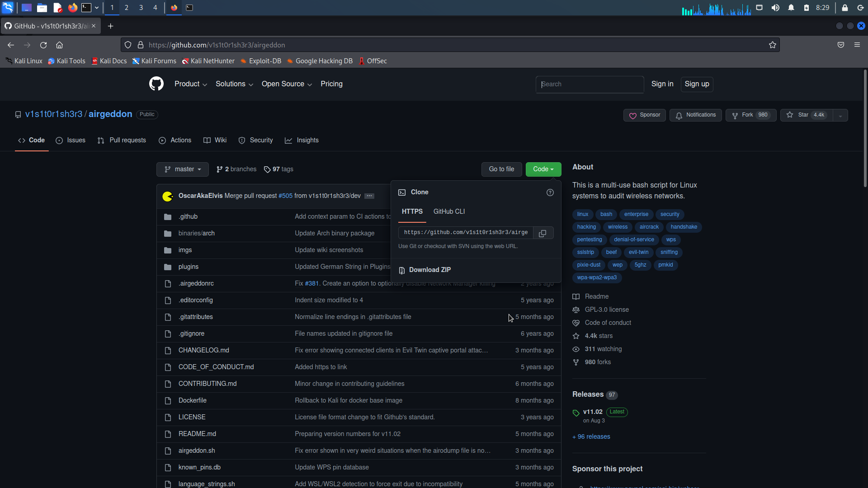Go to Firefox home page
The width and height of the screenshot is (868, 488).
point(59,45)
